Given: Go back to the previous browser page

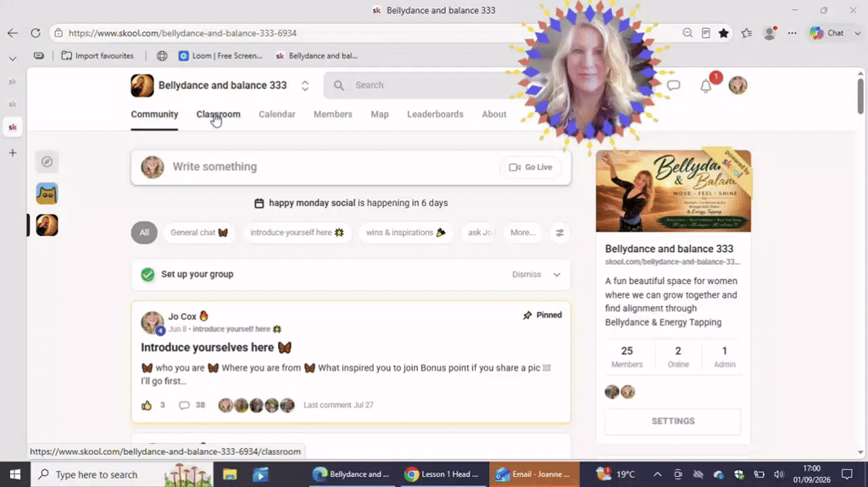Looking at the screenshot, I should [x=13, y=33].
